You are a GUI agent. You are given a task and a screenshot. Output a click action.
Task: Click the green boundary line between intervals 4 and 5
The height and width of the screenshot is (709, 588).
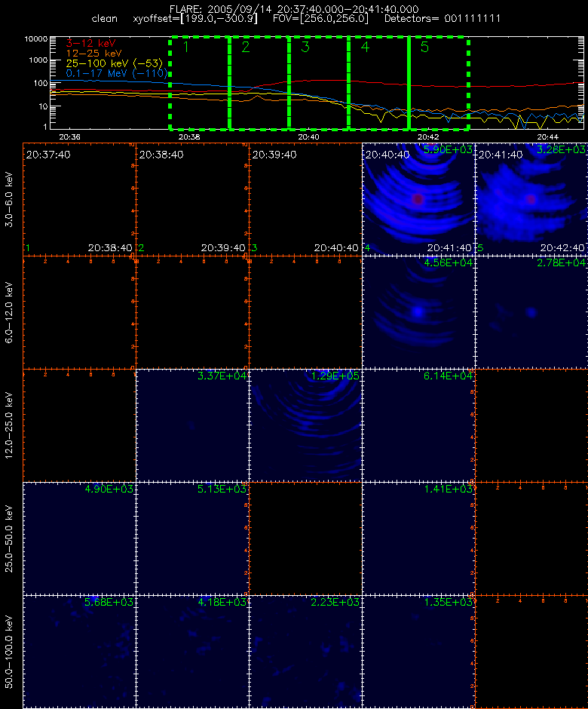[x=409, y=83]
